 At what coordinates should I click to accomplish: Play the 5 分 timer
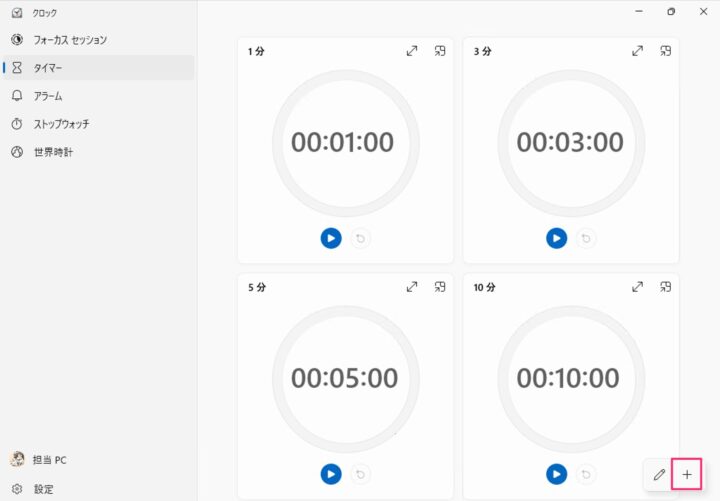[331, 474]
